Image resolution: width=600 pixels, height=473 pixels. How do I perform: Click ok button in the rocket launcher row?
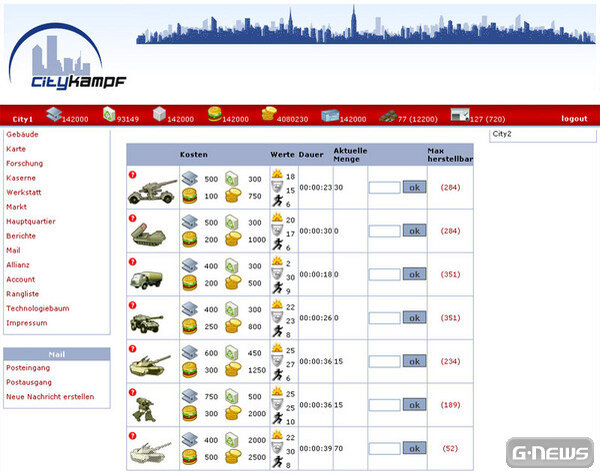pos(414,231)
